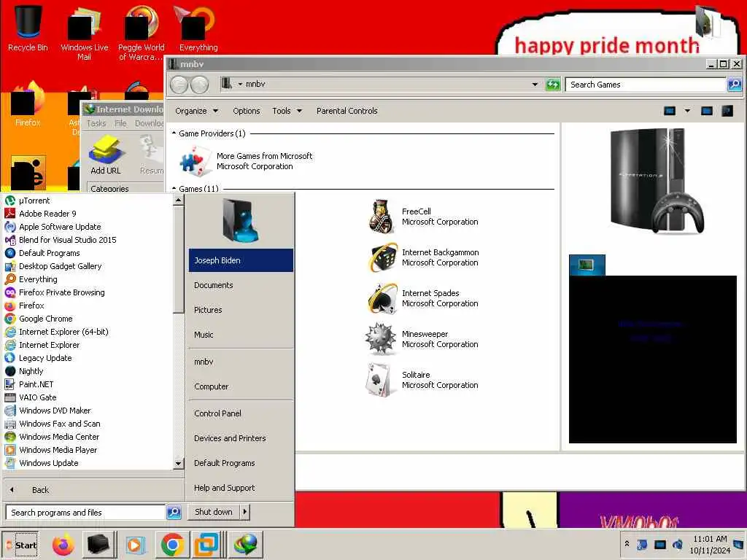The height and width of the screenshot is (560, 747).
Task: Click Add URL in Internet Download Manager
Action: pos(106,155)
